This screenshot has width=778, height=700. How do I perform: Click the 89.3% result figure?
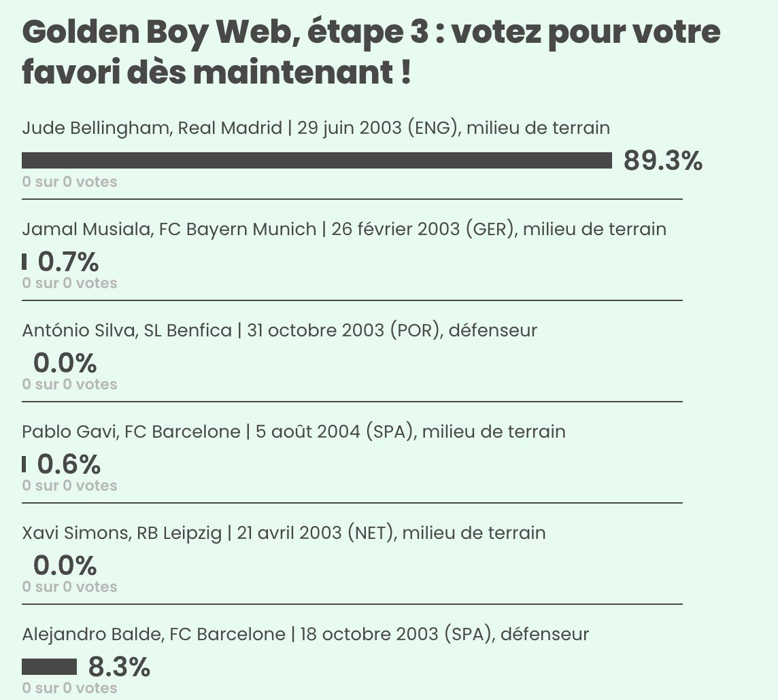coord(662,161)
